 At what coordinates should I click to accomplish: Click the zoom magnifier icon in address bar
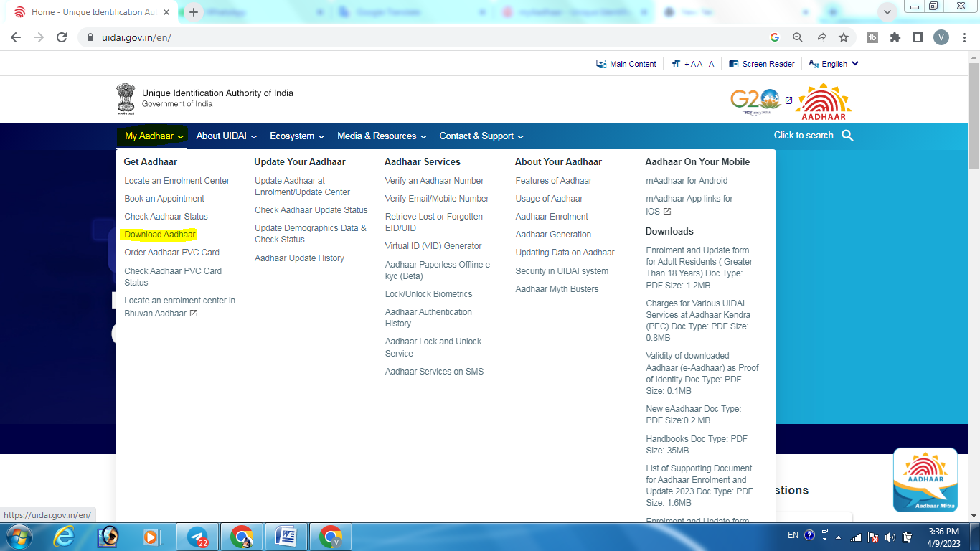(798, 37)
